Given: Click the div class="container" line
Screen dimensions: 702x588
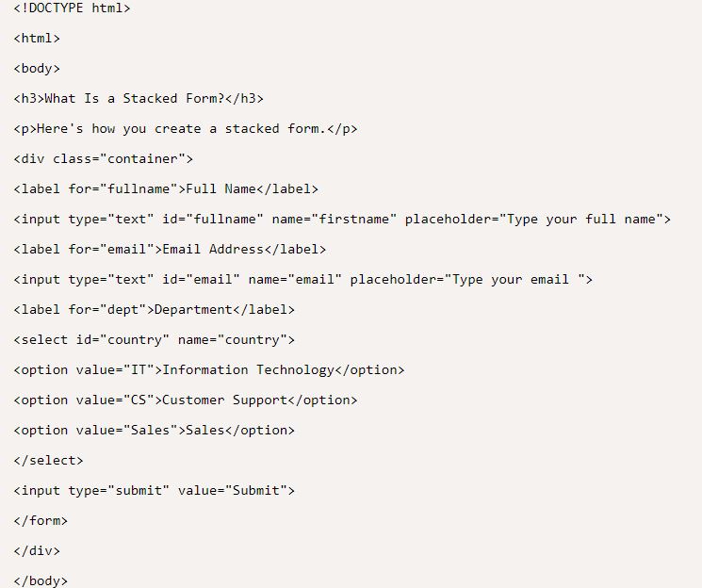Looking at the screenshot, I should 104,158.
